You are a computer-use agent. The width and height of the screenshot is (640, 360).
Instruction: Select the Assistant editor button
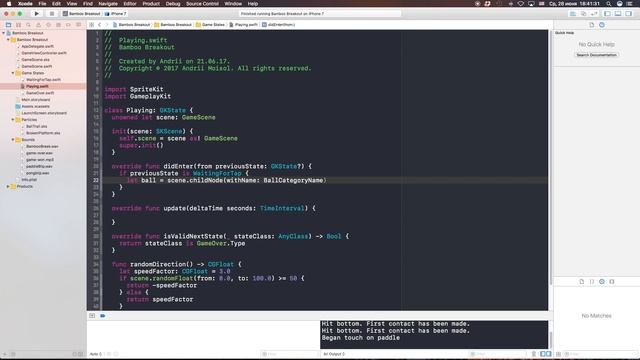(583, 13)
